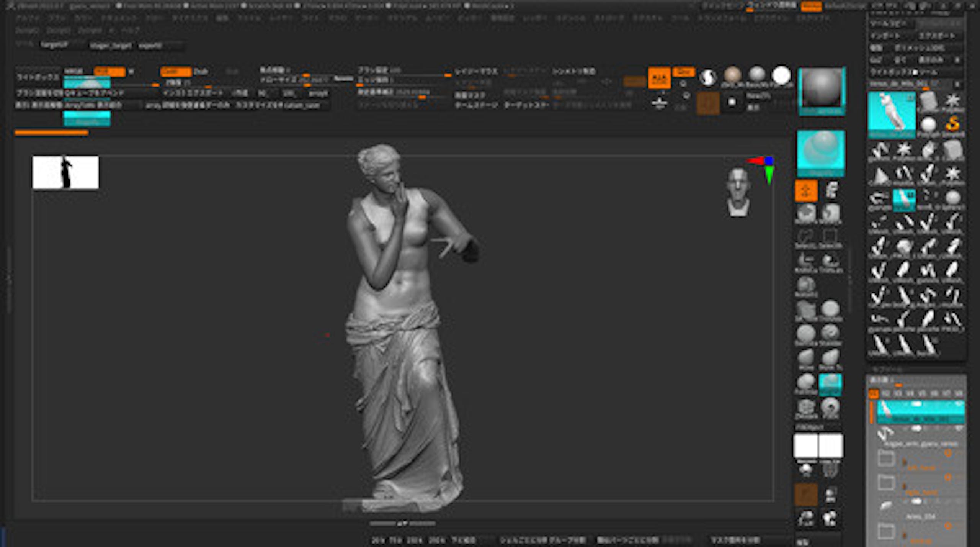This screenshot has width=980, height=547.
Task: Open the 環境設定 menu
Action: (502, 18)
